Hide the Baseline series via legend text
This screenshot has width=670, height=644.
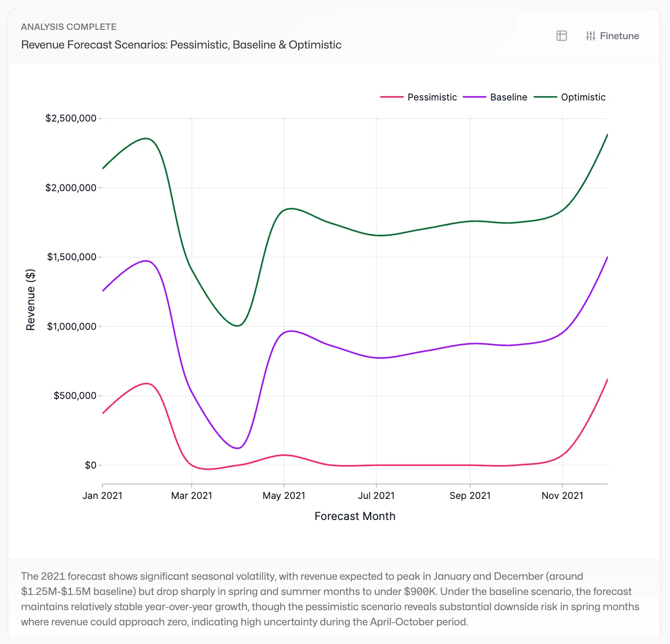508,97
